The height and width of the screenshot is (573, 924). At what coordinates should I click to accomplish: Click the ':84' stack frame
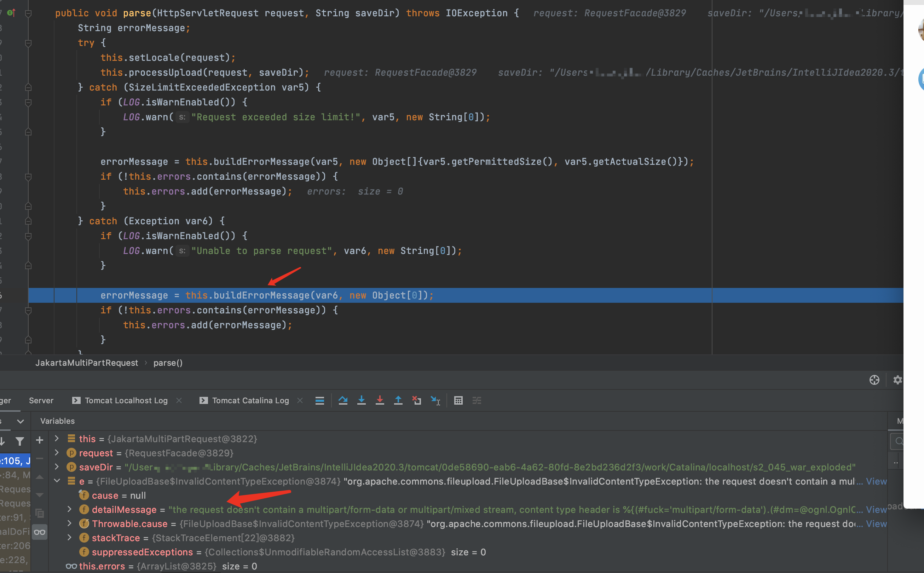click(x=15, y=475)
